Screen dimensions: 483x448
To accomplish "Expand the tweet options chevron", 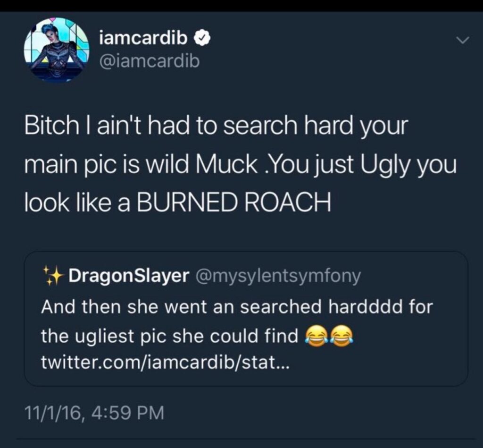I will (462, 40).
